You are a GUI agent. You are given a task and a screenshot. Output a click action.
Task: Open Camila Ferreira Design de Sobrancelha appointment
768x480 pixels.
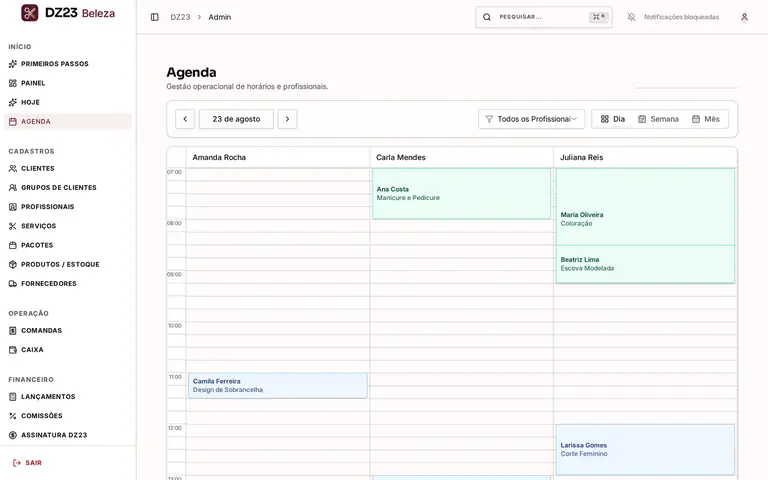click(x=278, y=385)
